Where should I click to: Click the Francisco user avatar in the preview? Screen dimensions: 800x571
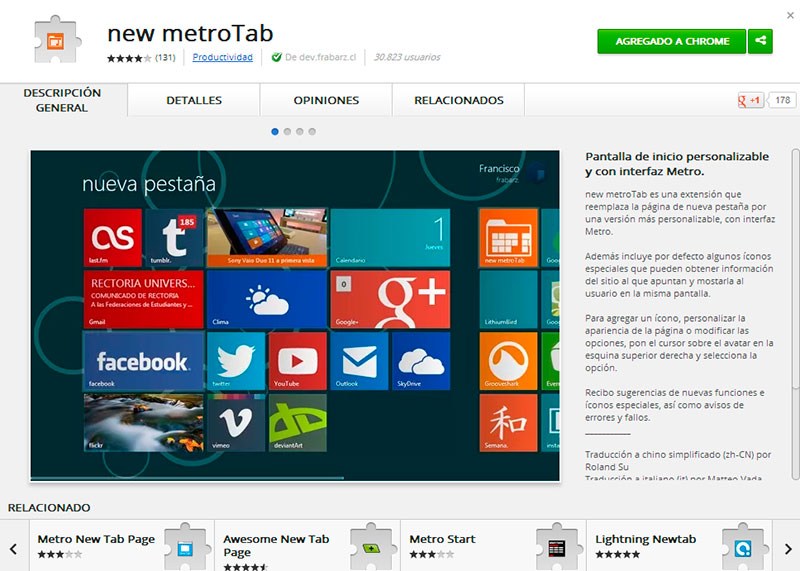536,172
